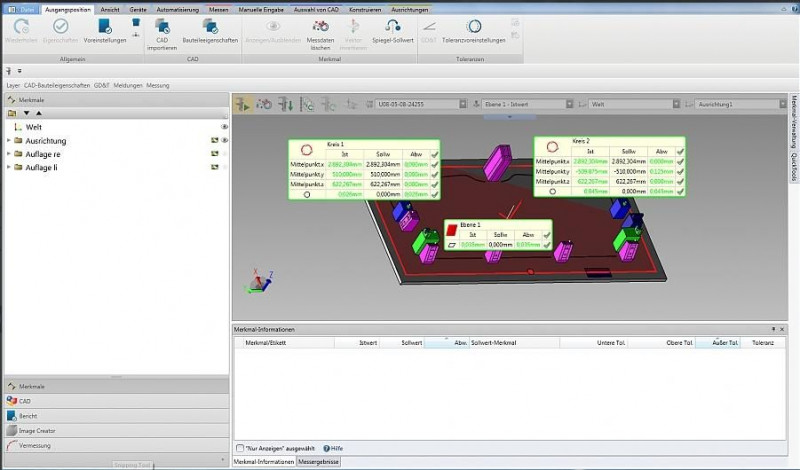Click the Eigenschaften checkmark icon
This screenshot has height=470, width=800.
click(61, 26)
